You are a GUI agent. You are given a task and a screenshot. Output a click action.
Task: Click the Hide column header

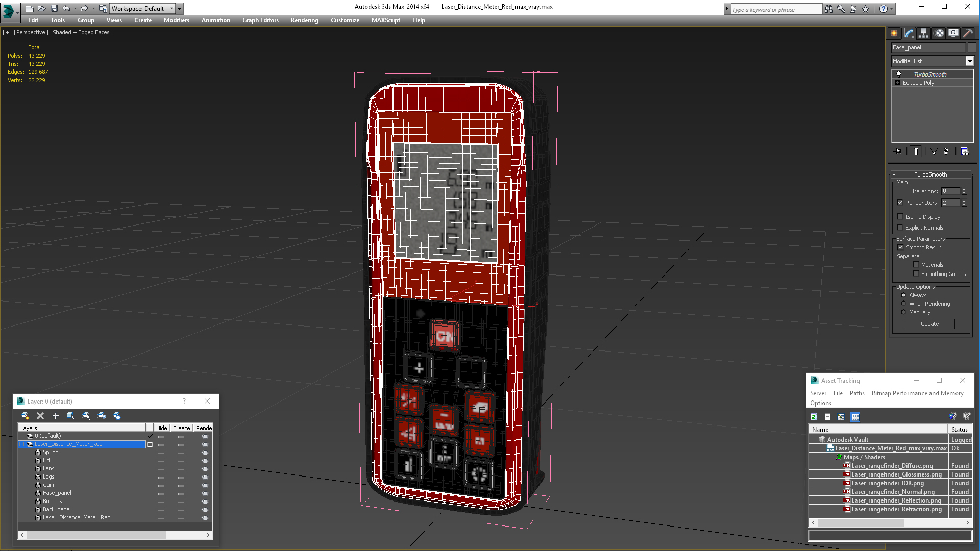click(161, 428)
